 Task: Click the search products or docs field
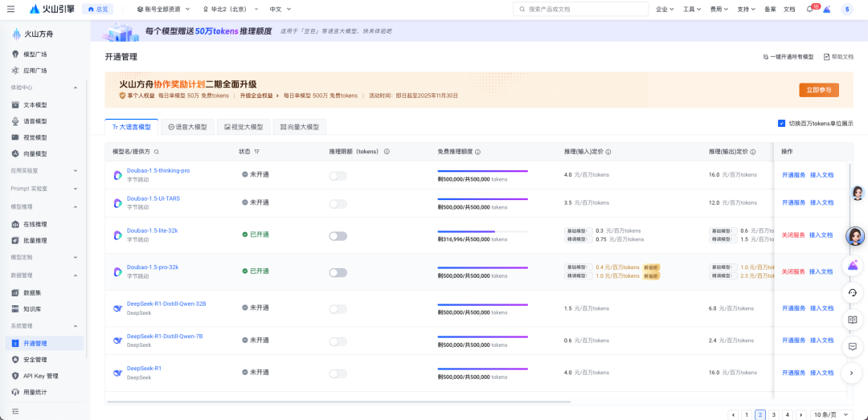580,10
